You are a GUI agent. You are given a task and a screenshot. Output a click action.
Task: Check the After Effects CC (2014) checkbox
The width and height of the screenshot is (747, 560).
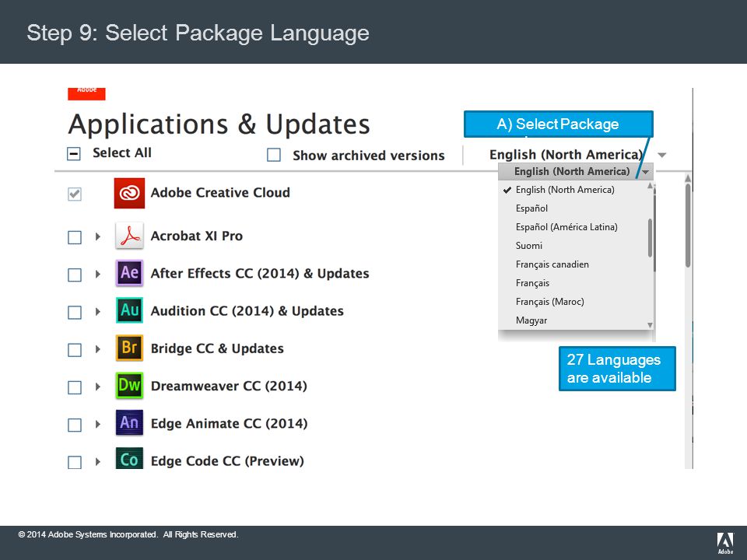(x=75, y=275)
